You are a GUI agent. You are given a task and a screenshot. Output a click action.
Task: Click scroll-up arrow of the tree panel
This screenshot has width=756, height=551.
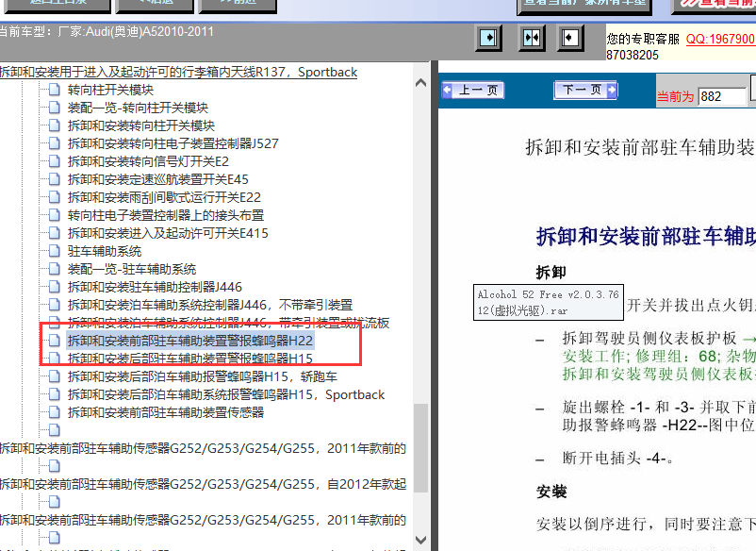coord(420,82)
